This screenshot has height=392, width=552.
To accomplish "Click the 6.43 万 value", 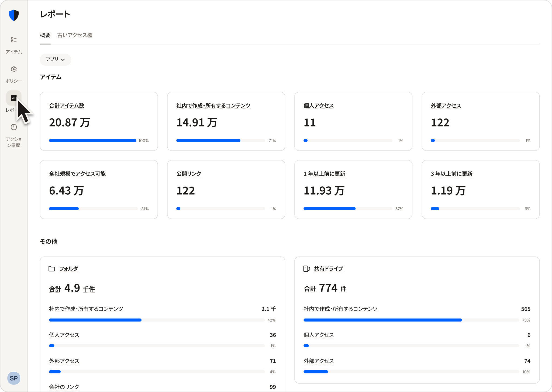I will [66, 191].
